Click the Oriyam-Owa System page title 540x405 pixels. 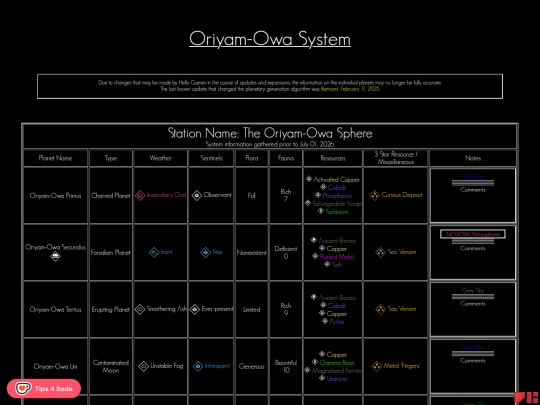click(270, 39)
